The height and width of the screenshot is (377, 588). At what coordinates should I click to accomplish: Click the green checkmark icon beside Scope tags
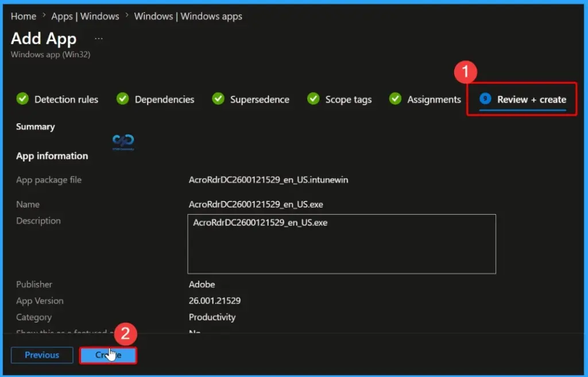coord(313,99)
